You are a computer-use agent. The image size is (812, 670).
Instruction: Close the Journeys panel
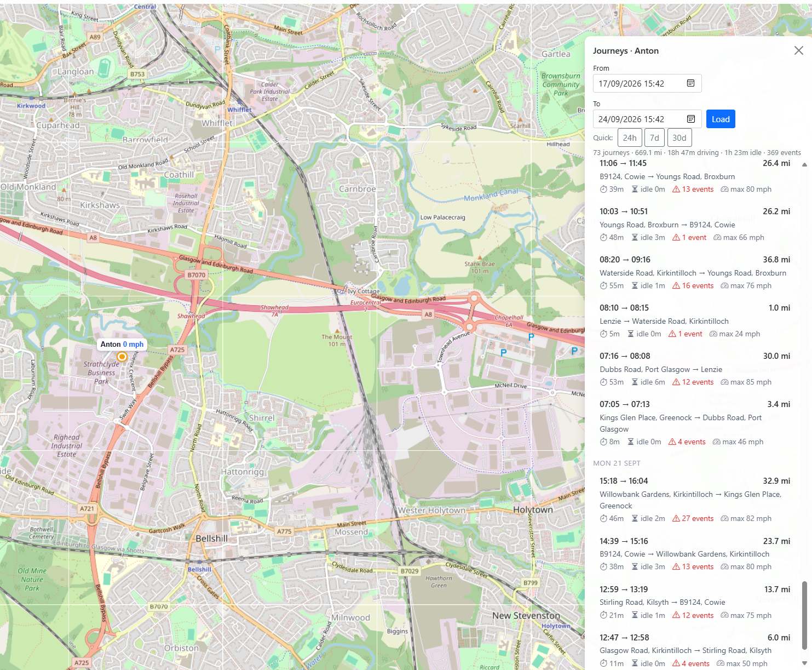(799, 50)
